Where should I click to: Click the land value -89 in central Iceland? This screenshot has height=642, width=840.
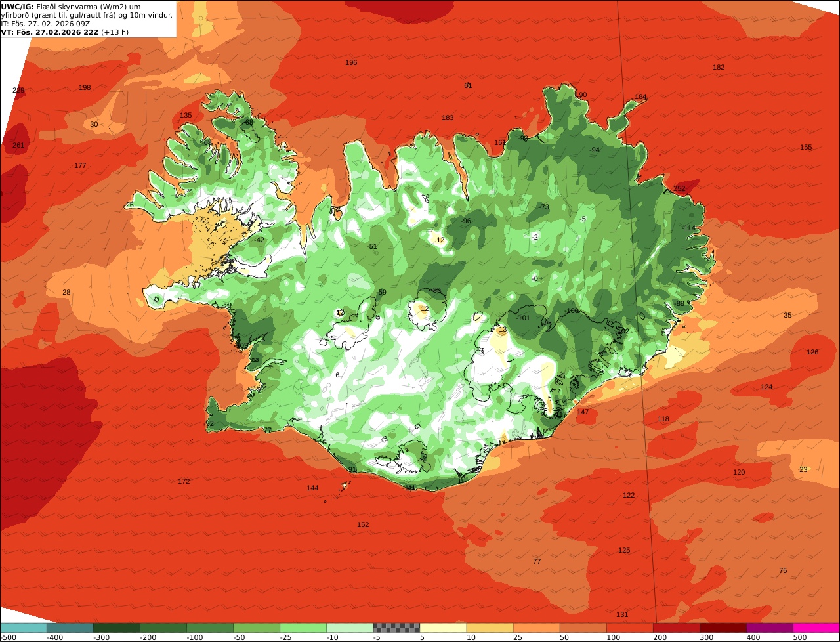click(436, 290)
